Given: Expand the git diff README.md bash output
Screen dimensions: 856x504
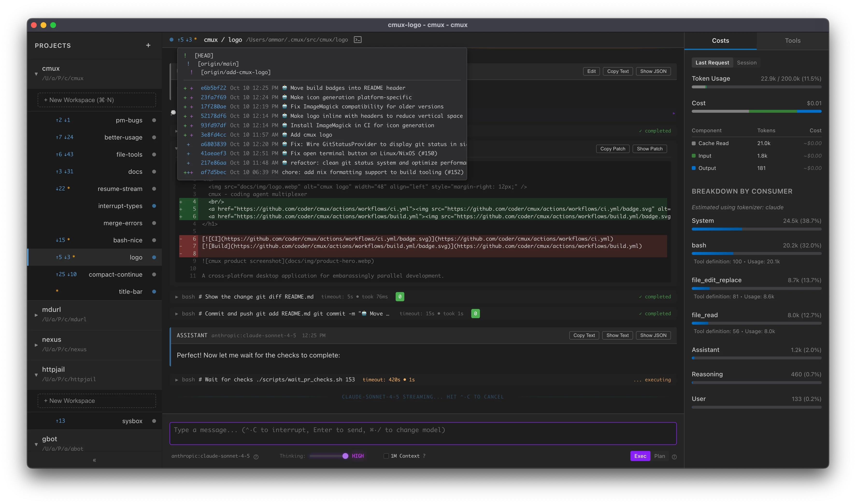Looking at the screenshot, I should [177, 297].
